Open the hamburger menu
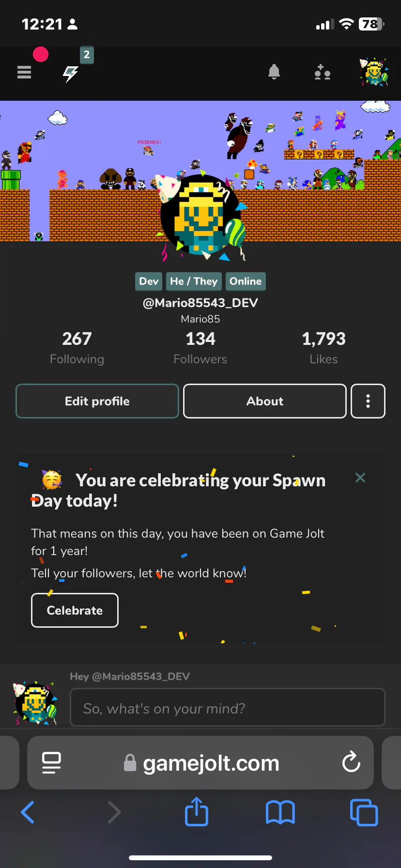The height and width of the screenshot is (868, 401). tap(24, 72)
